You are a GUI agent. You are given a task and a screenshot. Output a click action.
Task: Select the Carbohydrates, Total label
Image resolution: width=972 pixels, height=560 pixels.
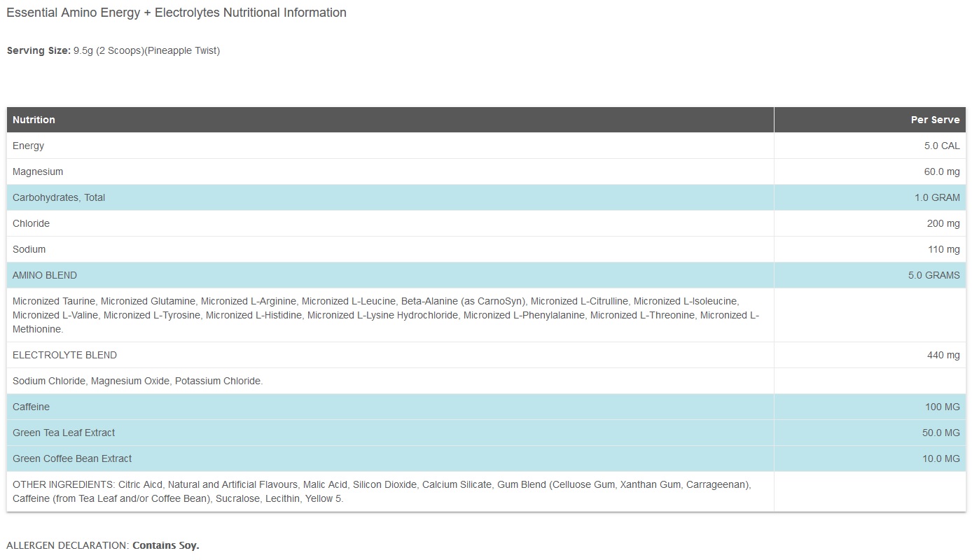point(59,197)
